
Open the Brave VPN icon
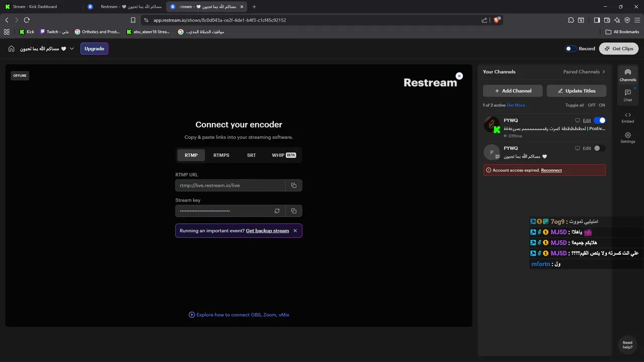[627, 20]
